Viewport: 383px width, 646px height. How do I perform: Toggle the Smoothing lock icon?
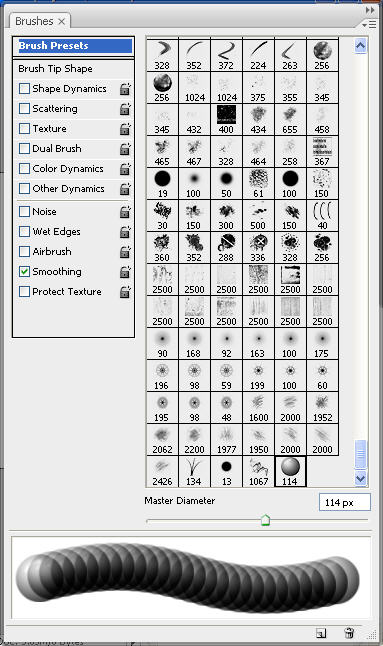[125, 272]
